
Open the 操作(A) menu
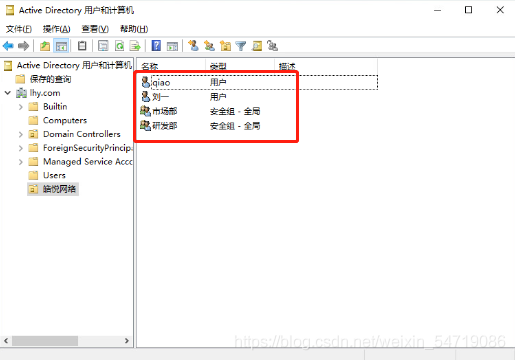pos(56,29)
